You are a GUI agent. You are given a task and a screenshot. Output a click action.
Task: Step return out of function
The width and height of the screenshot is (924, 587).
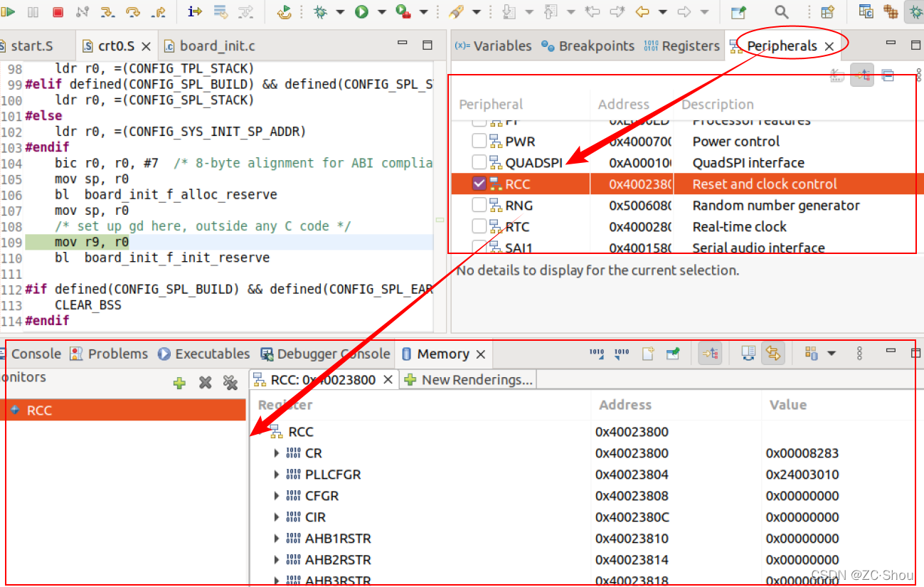pos(159,11)
